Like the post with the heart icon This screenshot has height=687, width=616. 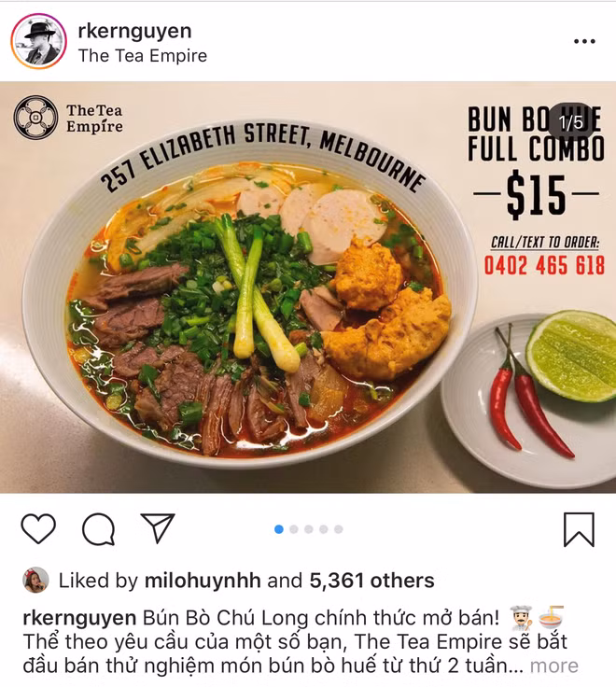pos(38,529)
